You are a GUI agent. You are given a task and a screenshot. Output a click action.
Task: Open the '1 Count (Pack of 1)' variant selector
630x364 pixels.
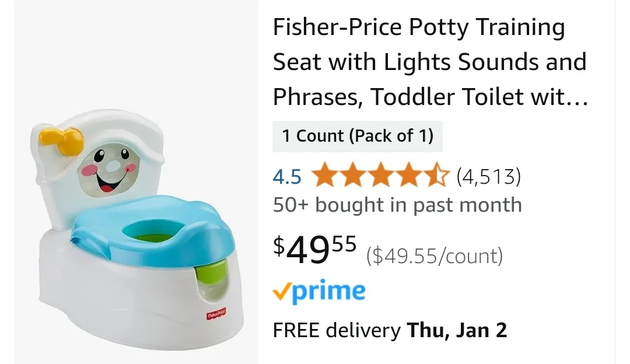coord(358,136)
